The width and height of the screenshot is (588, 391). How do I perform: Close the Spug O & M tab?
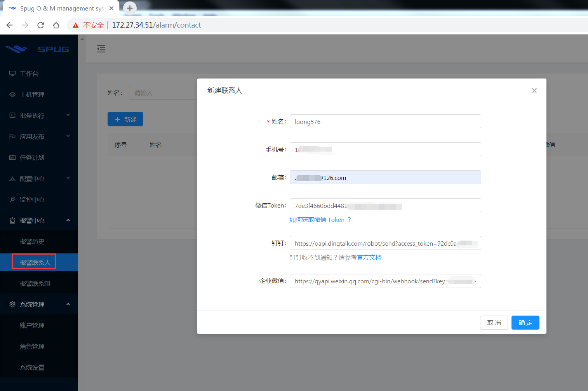111,8
